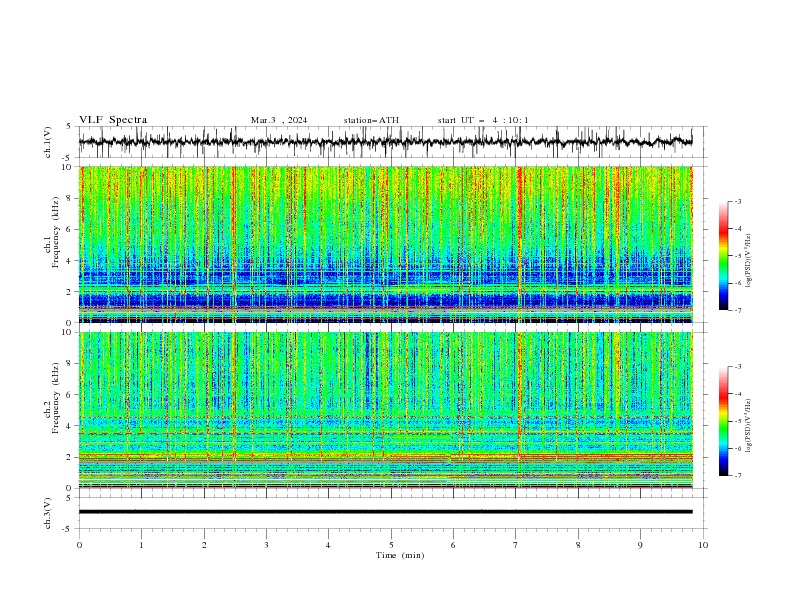Image resolution: width=792 pixels, height=612 pixels.
Task: Click the time axis tick label "5"
Action: point(391,545)
